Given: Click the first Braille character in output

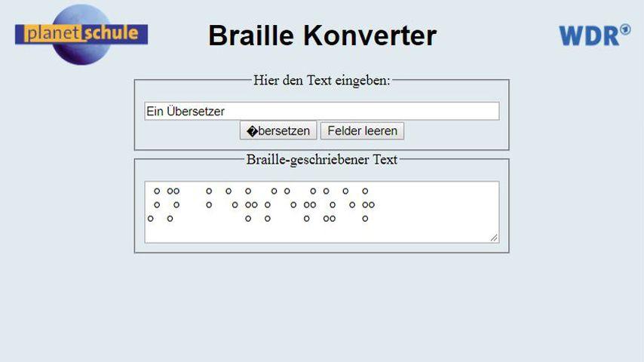Looking at the screenshot, I should click(157, 204).
